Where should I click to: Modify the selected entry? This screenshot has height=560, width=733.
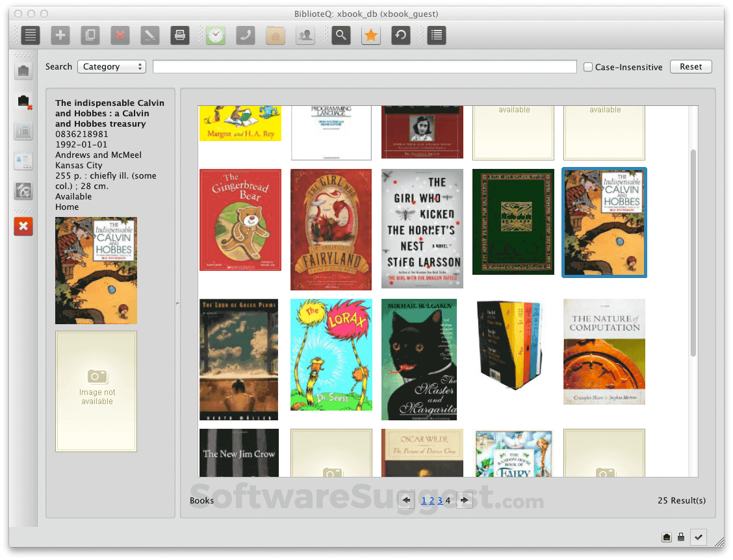coord(149,35)
